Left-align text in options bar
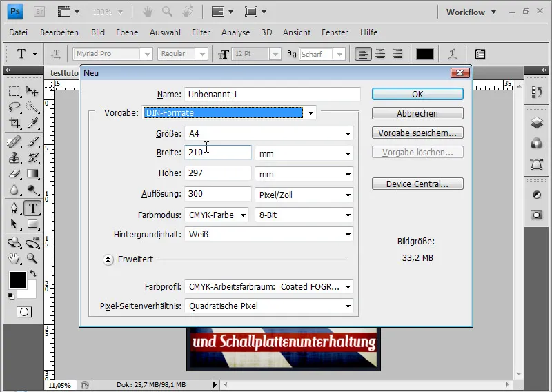The width and height of the screenshot is (552, 392). [363, 54]
